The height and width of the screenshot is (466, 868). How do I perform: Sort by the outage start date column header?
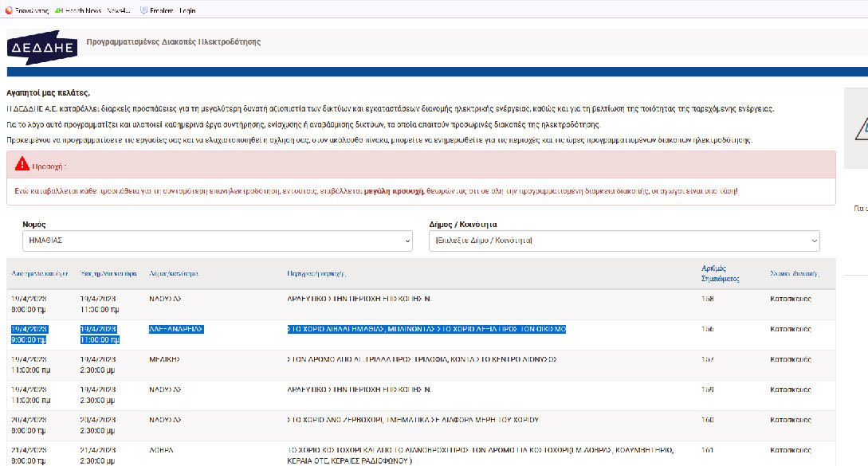pyautogui.click(x=40, y=273)
